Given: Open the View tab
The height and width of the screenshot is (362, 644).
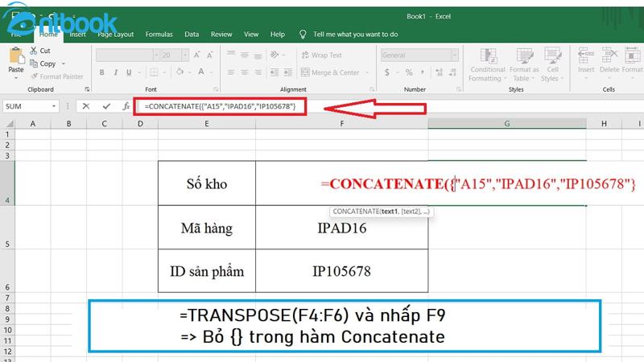Looking at the screenshot, I should 251,35.
